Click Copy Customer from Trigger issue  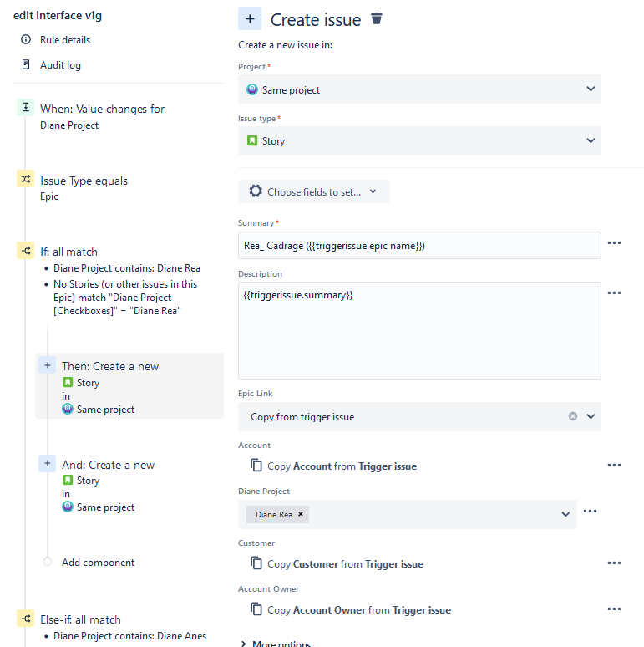[x=345, y=564]
